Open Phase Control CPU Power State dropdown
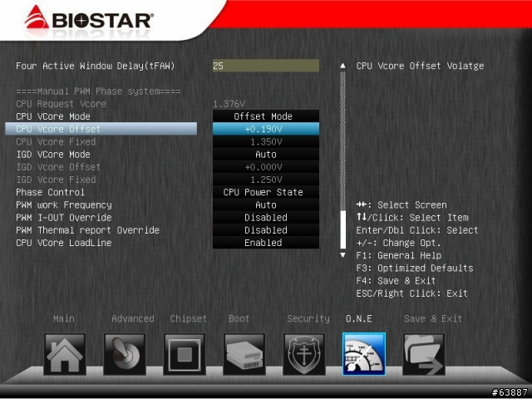 coord(266,192)
